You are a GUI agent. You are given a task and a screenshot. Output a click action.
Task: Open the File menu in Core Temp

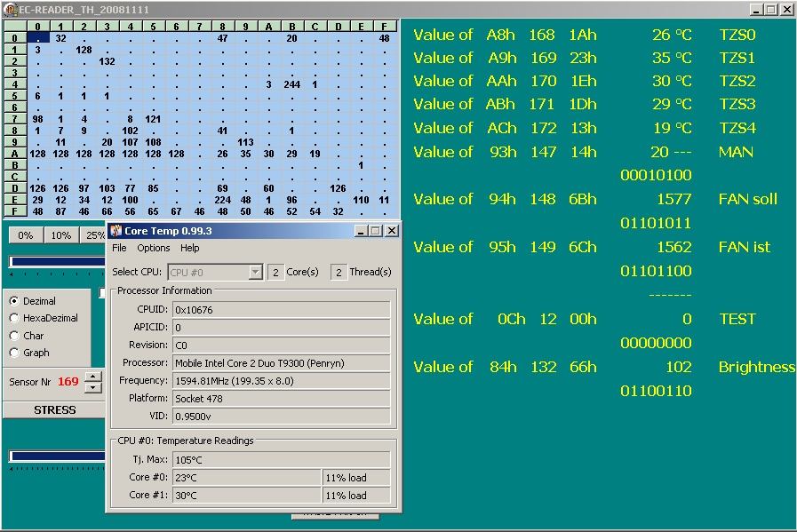pos(119,248)
